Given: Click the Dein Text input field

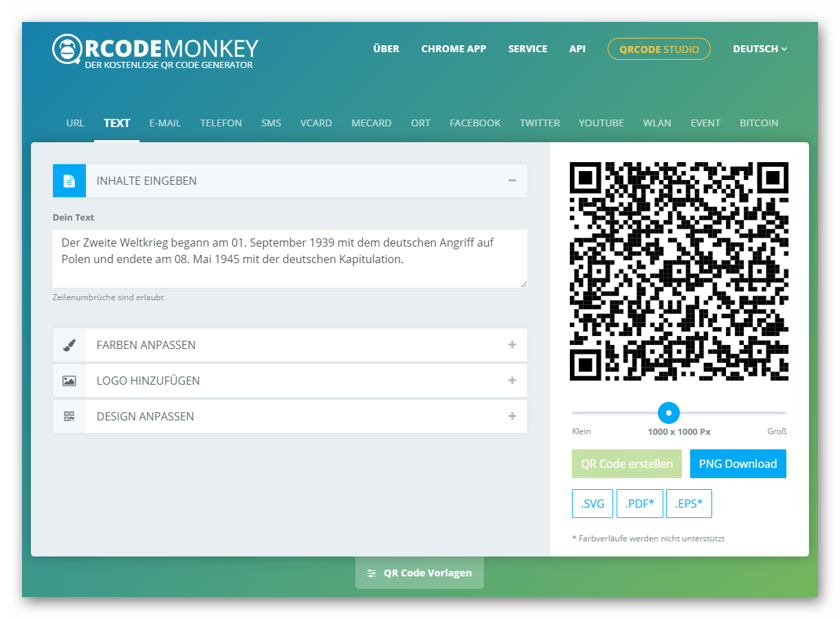Looking at the screenshot, I should click(x=290, y=258).
